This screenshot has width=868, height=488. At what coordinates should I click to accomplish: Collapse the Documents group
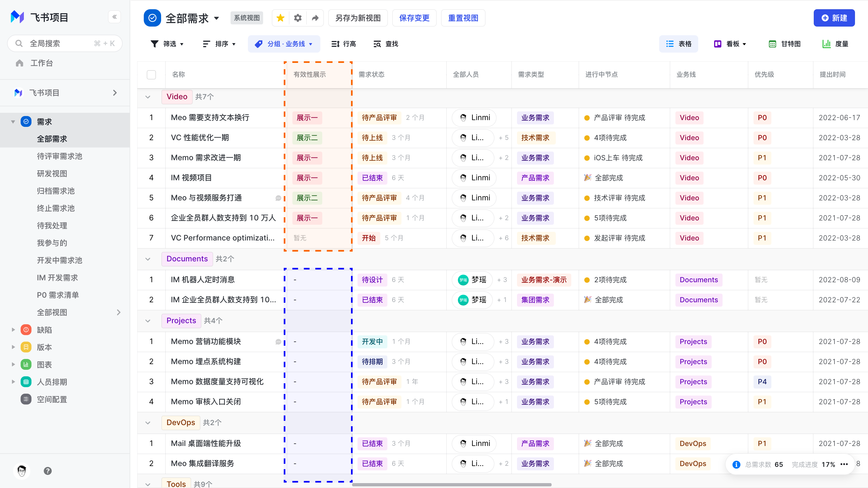click(x=148, y=259)
